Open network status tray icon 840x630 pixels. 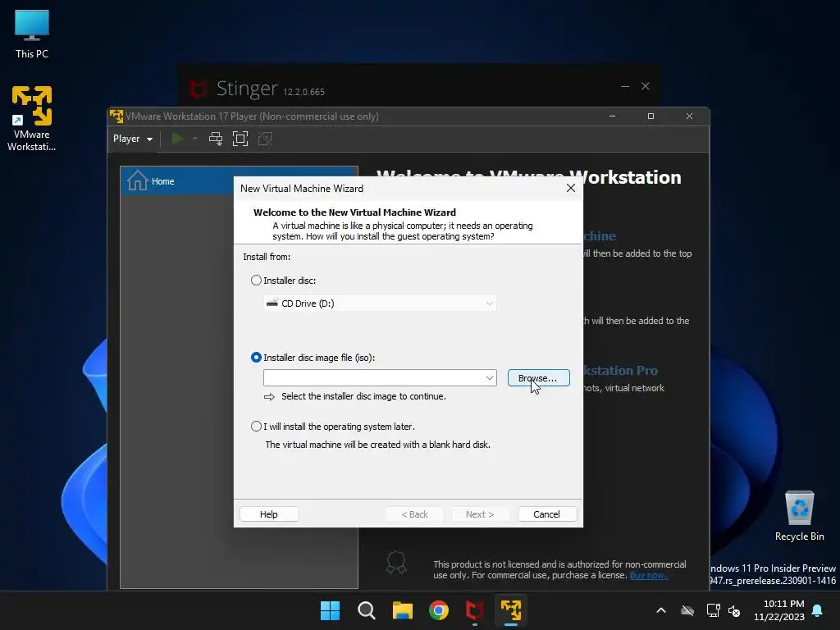pyautogui.click(x=713, y=610)
